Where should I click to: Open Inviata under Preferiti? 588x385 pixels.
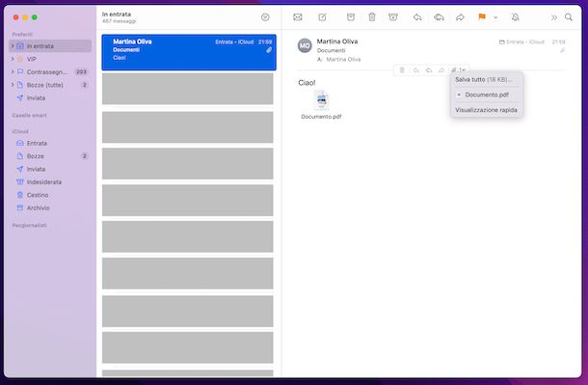point(36,98)
